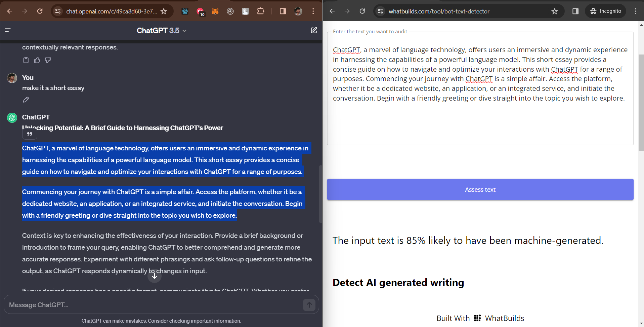Open site info icon beside whatbuilds.com URL

pos(380,11)
